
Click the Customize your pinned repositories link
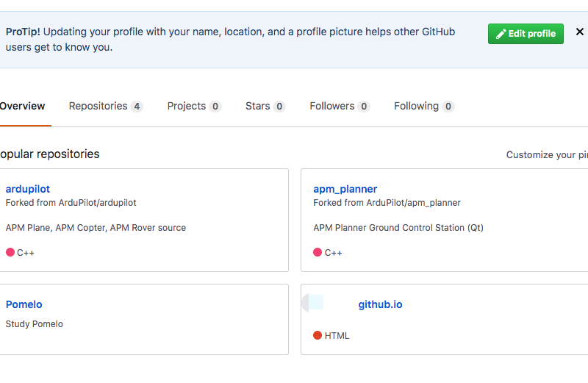(546, 155)
